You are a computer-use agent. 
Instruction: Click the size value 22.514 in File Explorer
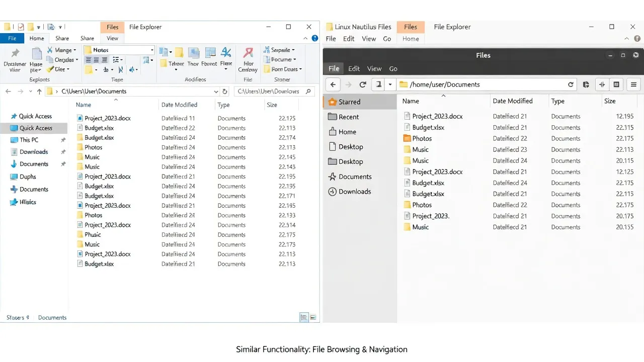point(287,225)
